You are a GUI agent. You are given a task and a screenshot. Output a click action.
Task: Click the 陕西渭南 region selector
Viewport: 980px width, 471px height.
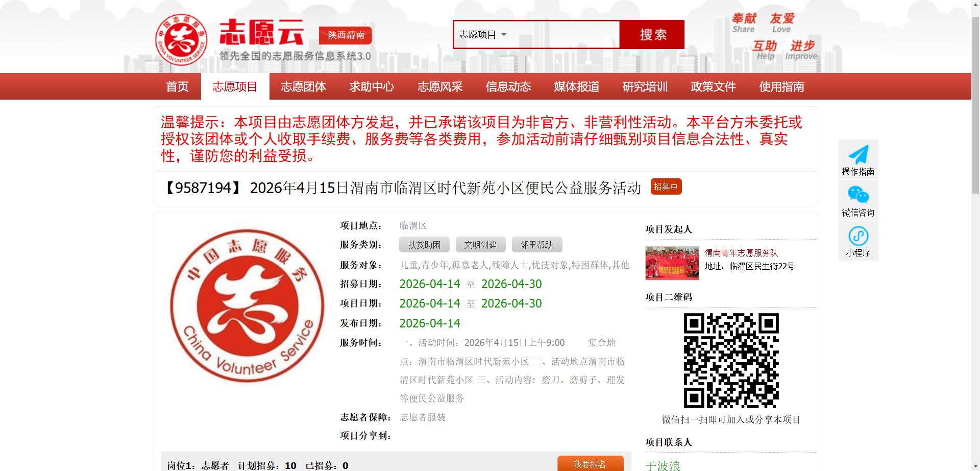[346, 35]
